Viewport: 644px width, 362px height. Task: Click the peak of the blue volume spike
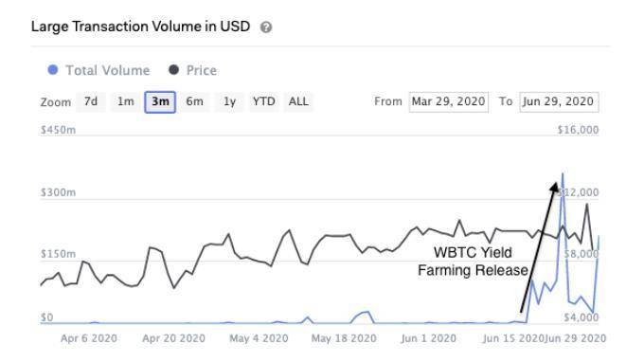pos(563,174)
